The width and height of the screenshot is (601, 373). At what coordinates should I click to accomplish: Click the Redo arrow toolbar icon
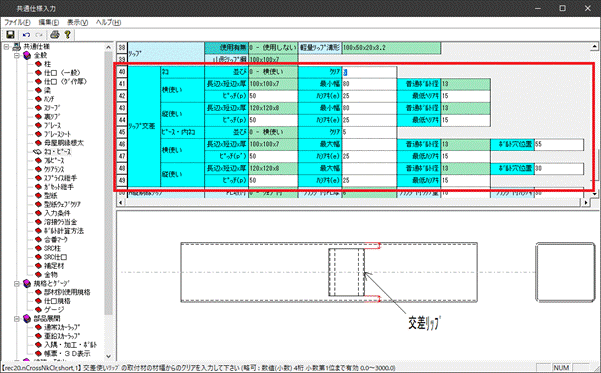point(39,35)
